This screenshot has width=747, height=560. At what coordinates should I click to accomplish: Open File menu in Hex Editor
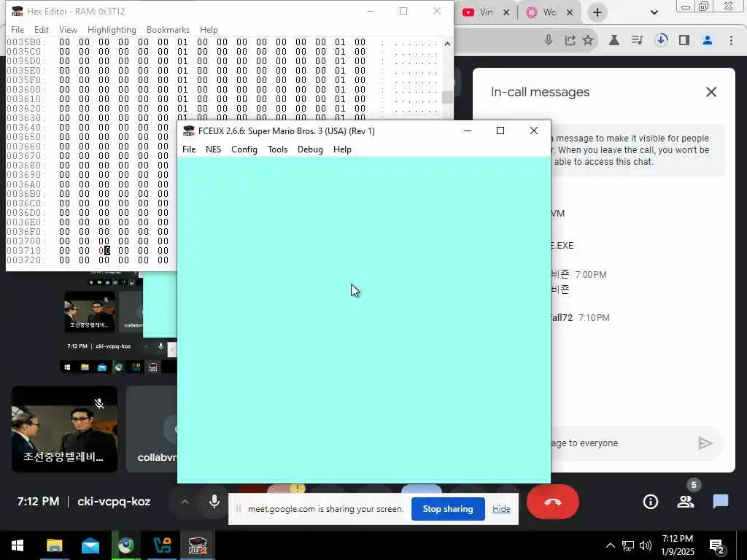18,29
